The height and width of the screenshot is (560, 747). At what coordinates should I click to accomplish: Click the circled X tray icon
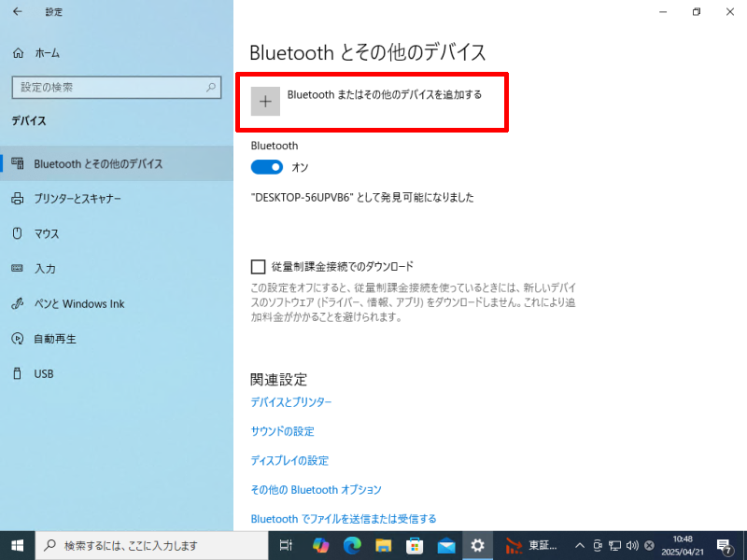click(649, 546)
